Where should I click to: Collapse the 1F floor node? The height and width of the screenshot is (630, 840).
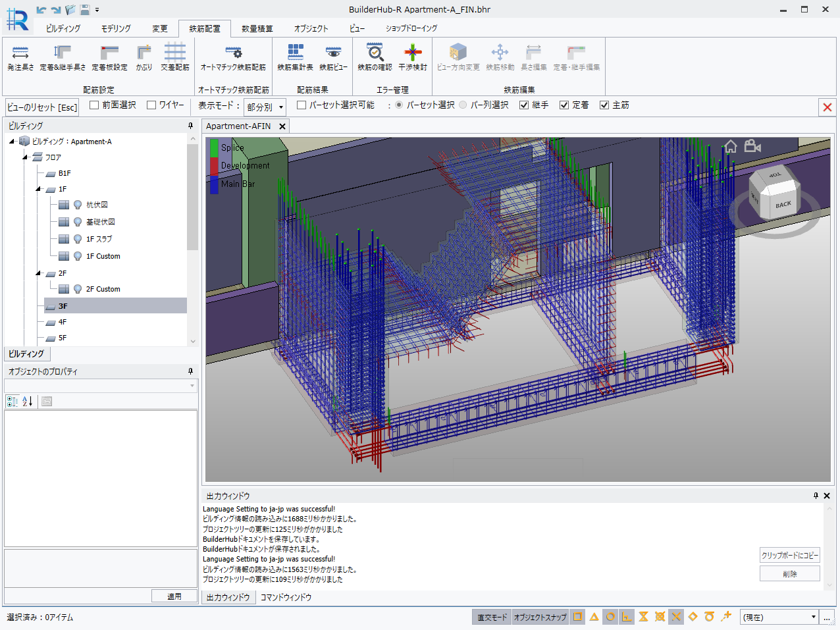click(x=38, y=189)
